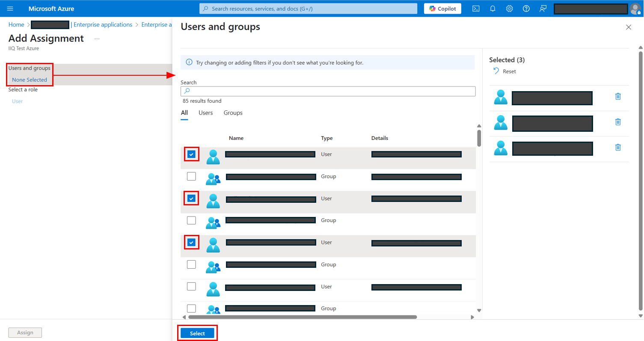Open the ellipsis menu beside Add Assignment
This screenshot has width=644, height=341.
(x=97, y=39)
